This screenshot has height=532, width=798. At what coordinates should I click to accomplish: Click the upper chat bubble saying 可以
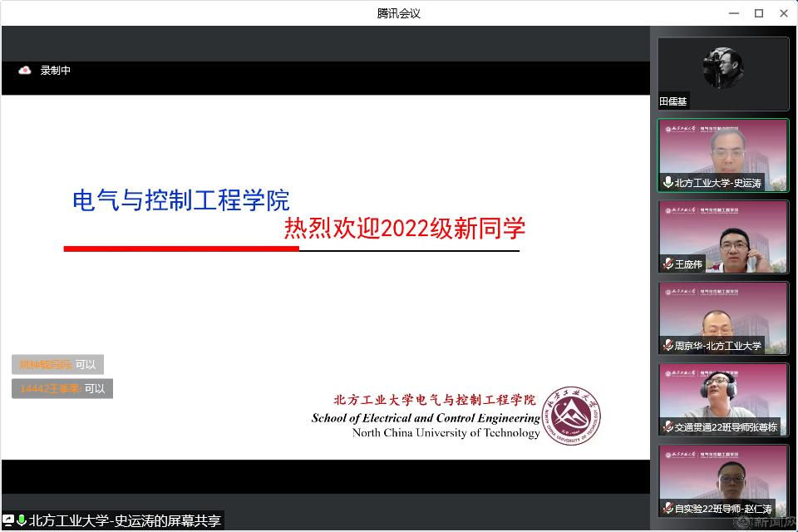click(57, 364)
